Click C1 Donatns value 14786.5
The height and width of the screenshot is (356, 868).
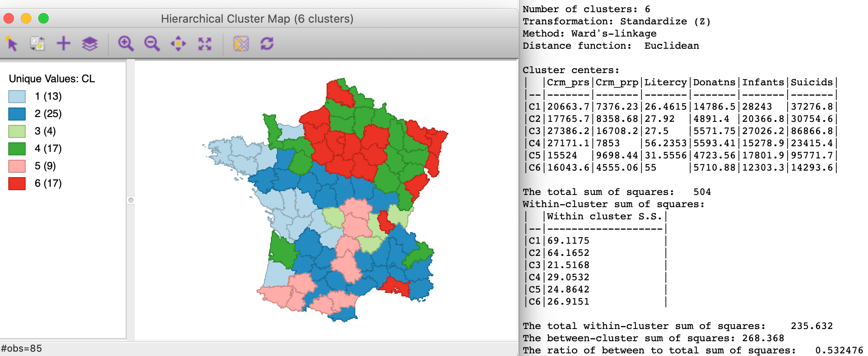pyautogui.click(x=714, y=107)
